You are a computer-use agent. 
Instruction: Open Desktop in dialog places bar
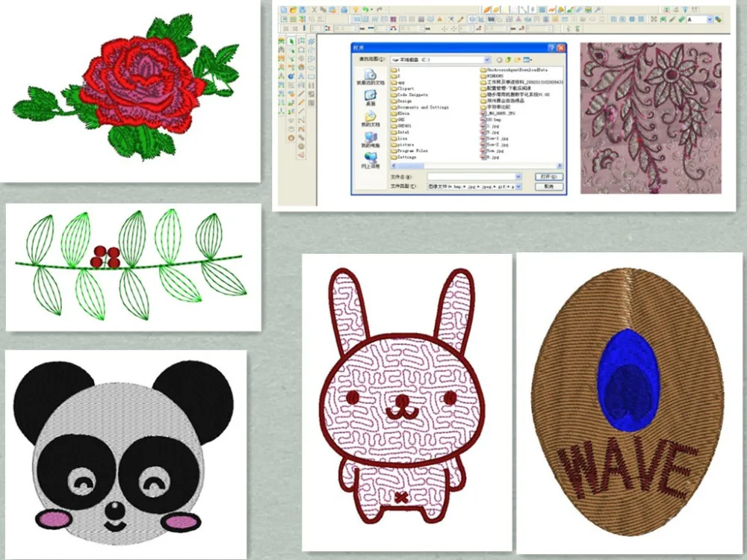point(371,98)
